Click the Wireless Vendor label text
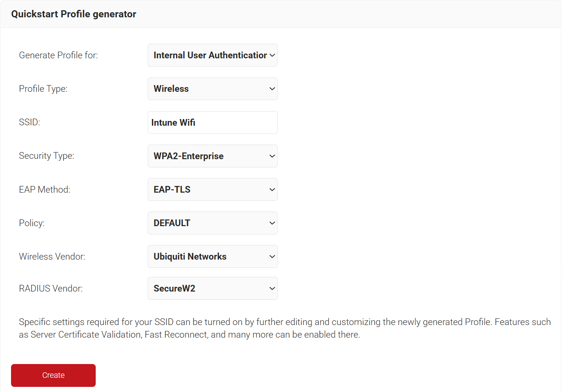Image resolution: width=562 pixels, height=392 pixels. (x=52, y=256)
